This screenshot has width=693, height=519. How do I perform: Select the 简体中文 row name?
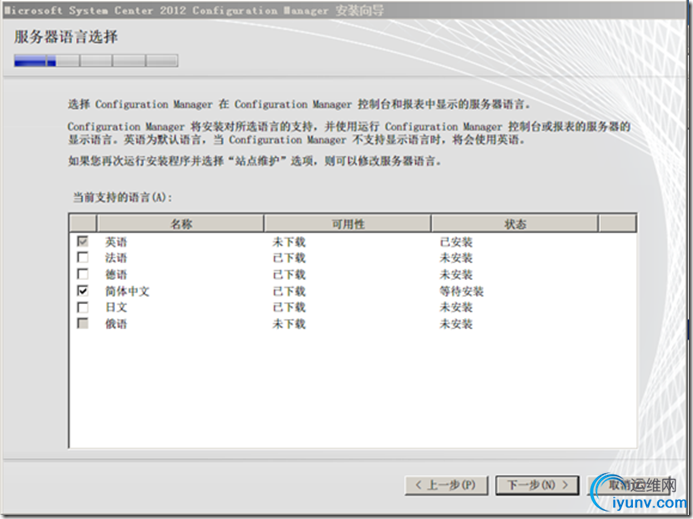(127, 291)
